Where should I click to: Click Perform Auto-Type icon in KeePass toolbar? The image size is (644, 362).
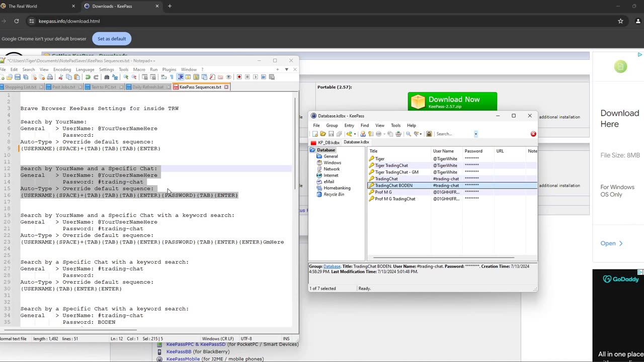pos(398,134)
